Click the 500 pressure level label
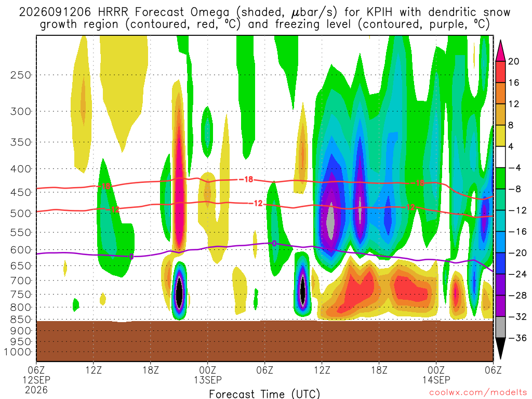The image size is (532, 399). pyautogui.click(x=21, y=214)
